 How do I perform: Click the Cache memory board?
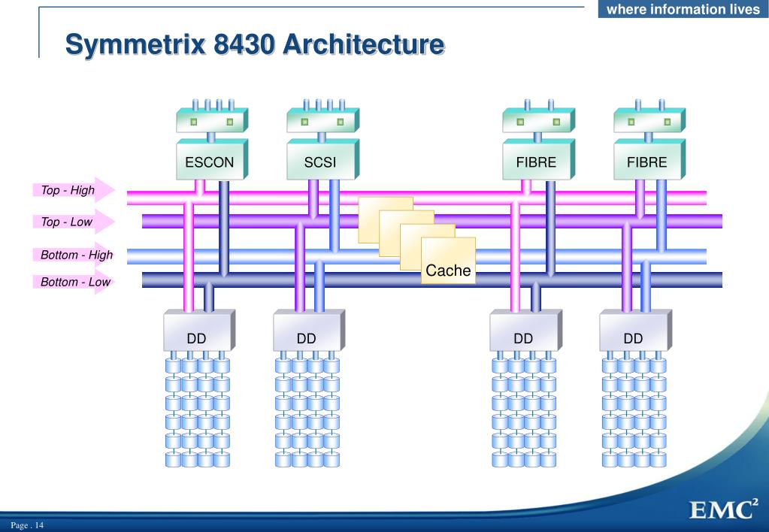[448, 261]
